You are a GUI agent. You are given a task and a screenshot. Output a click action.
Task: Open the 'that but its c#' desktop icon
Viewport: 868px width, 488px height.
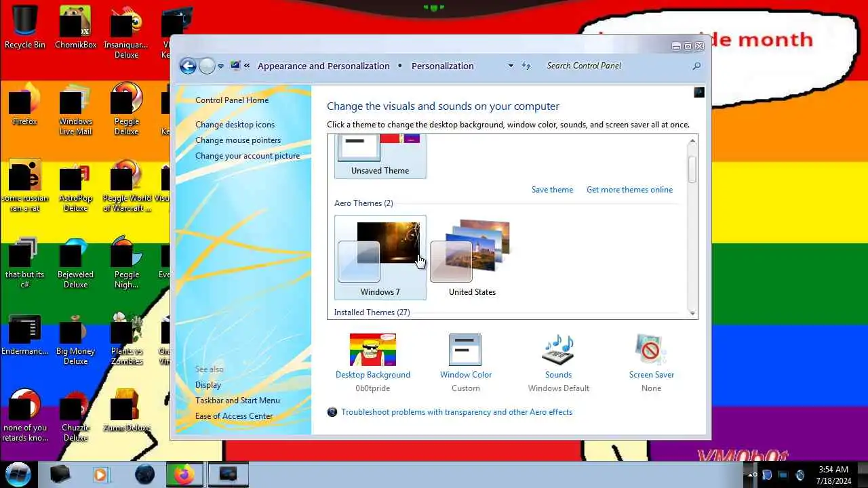click(25, 262)
